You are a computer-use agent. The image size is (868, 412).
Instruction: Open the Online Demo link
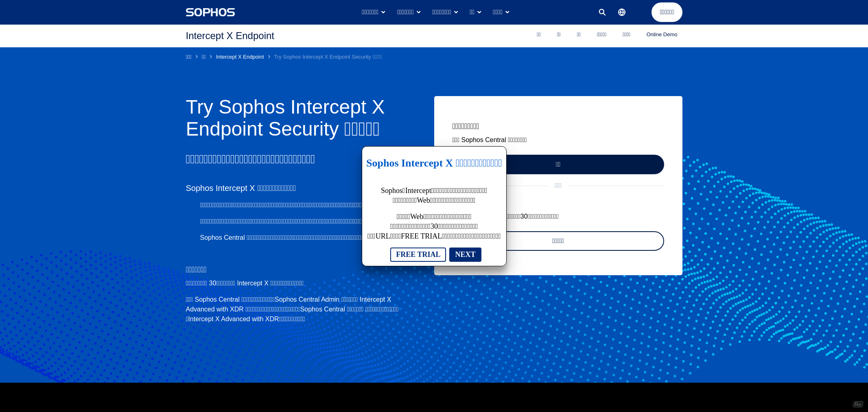pos(662,35)
